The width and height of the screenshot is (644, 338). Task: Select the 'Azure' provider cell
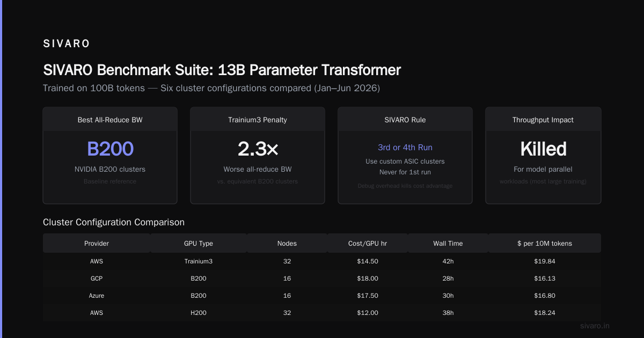tap(97, 296)
